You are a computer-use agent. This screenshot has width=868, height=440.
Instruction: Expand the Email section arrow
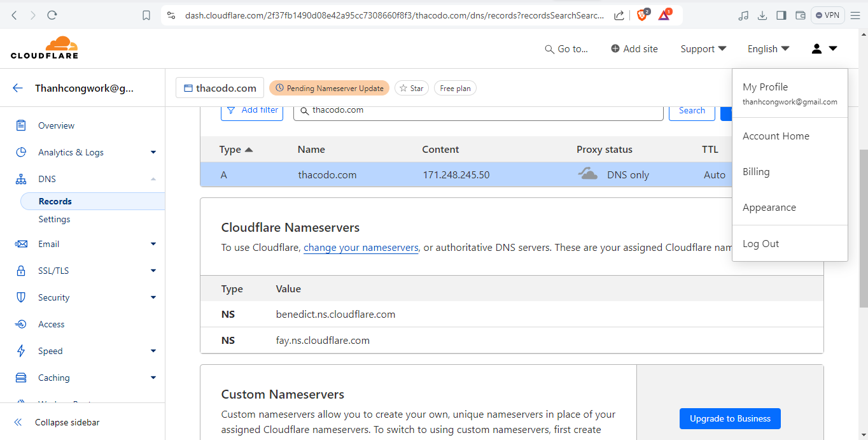(153, 244)
